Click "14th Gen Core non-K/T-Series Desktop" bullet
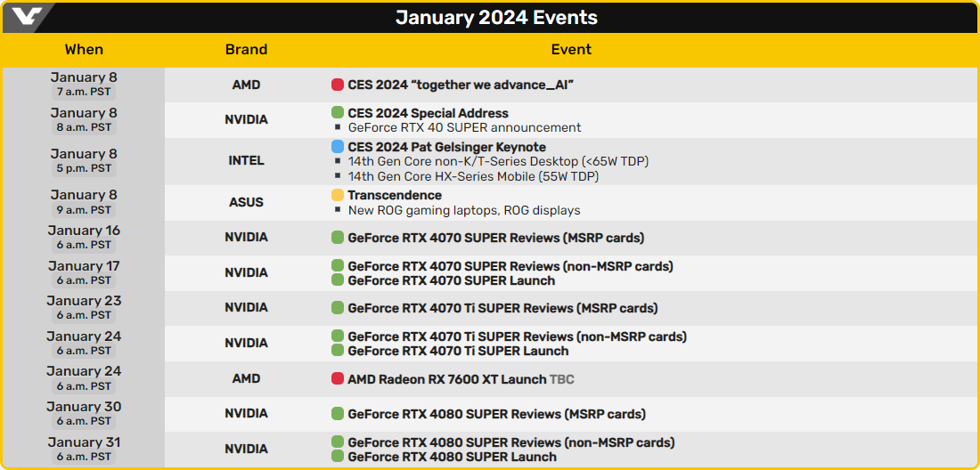Image resolution: width=980 pixels, height=470 pixels. coord(499,162)
